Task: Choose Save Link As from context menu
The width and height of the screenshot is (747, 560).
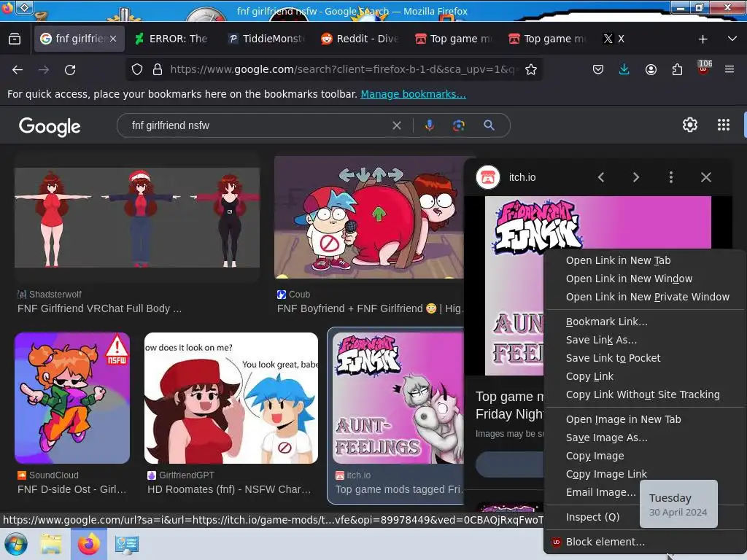Action: (x=601, y=340)
